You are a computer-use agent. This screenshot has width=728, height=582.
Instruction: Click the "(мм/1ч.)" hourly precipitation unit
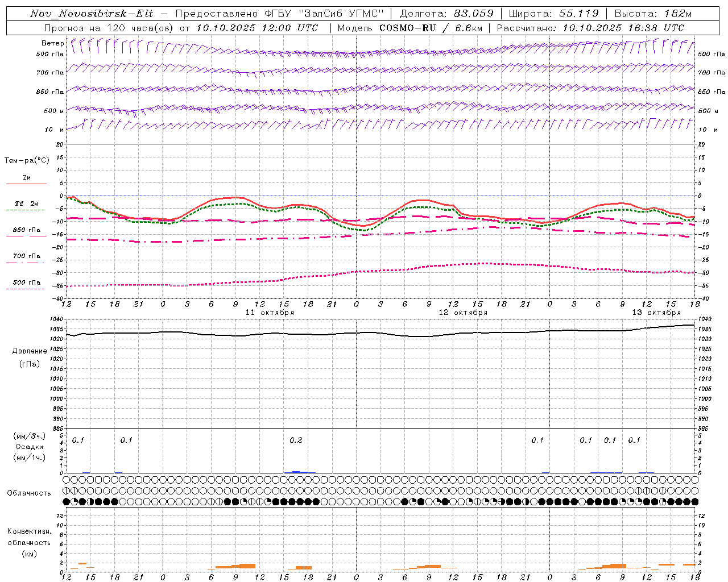point(30,458)
